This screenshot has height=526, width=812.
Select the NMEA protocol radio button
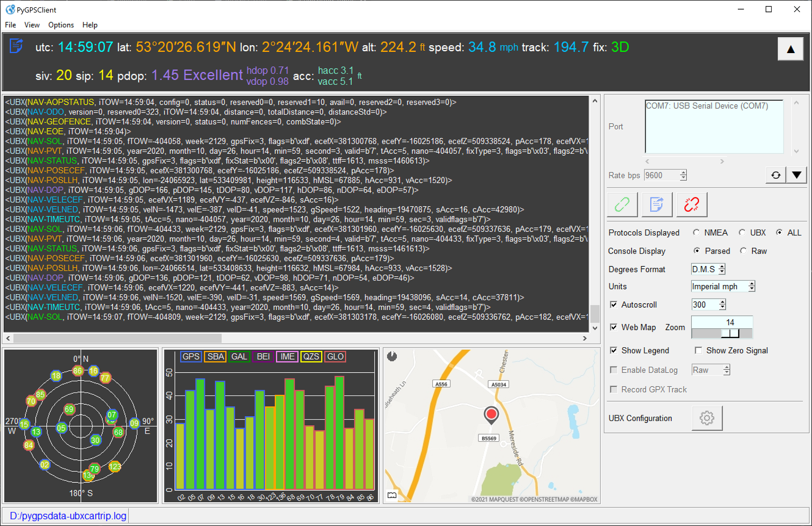[696, 233]
